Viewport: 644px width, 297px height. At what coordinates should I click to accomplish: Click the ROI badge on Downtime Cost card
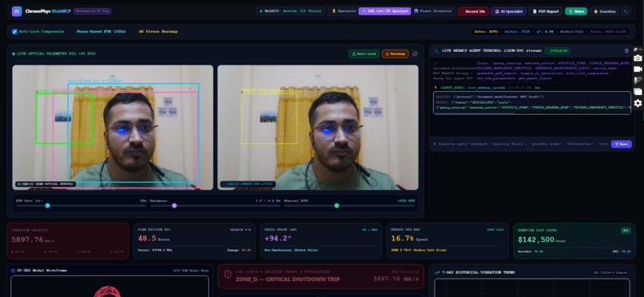click(x=626, y=231)
